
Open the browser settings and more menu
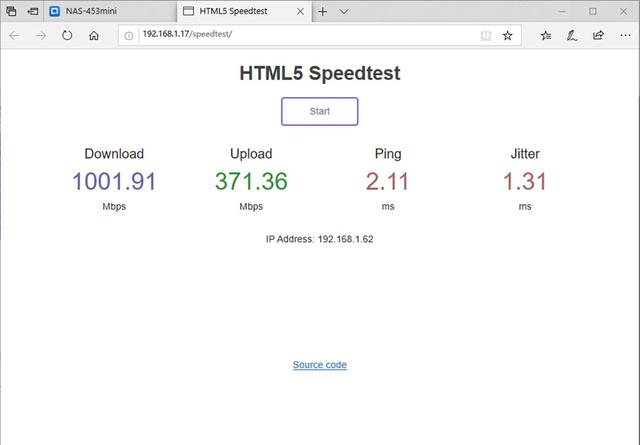click(625, 36)
